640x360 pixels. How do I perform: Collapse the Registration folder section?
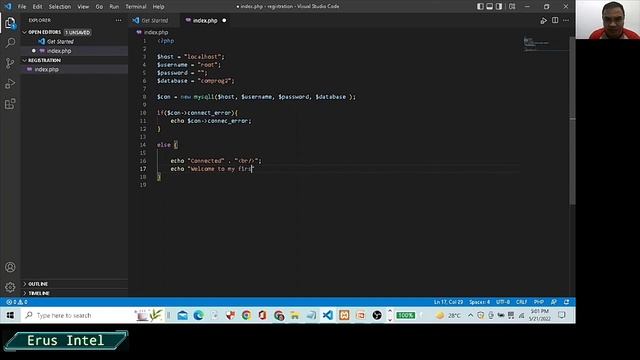(44, 60)
